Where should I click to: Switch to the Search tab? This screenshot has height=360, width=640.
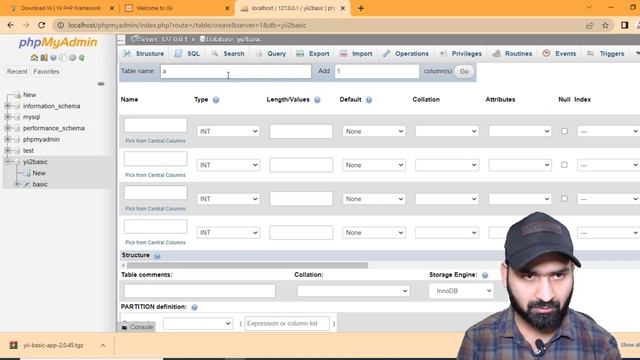228,53
